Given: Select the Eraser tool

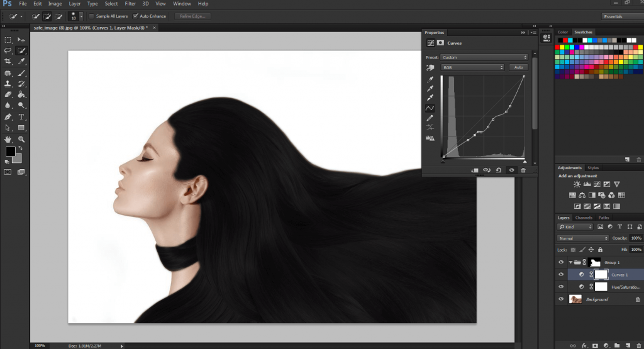Looking at the screenshot, I should (8, 94).
